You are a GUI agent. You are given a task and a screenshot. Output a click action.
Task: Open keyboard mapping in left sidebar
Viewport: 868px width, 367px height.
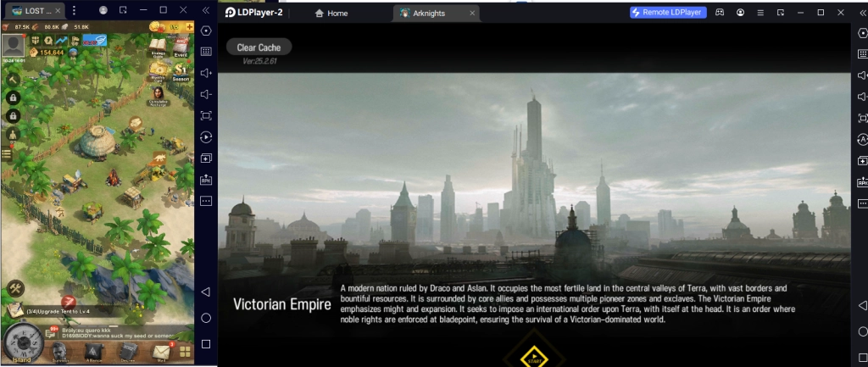click(206, 52)
